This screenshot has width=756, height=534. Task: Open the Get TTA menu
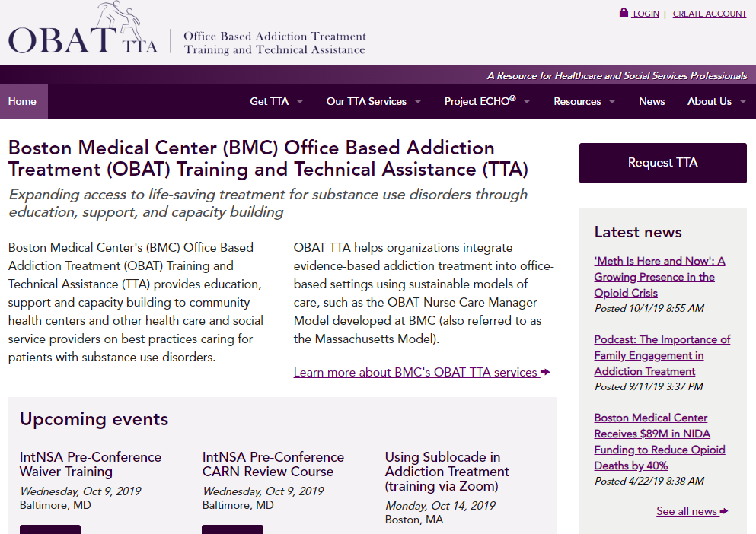point(269,102)
